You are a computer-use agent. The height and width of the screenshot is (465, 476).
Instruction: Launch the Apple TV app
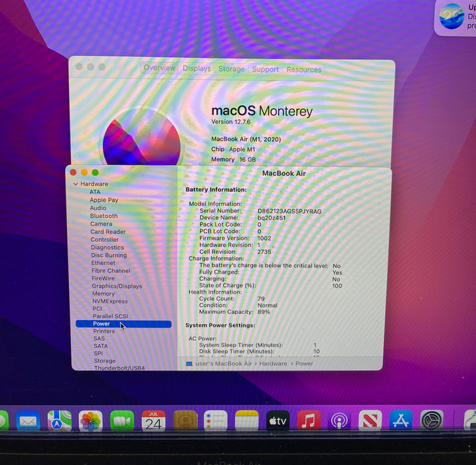pos(278,420)
